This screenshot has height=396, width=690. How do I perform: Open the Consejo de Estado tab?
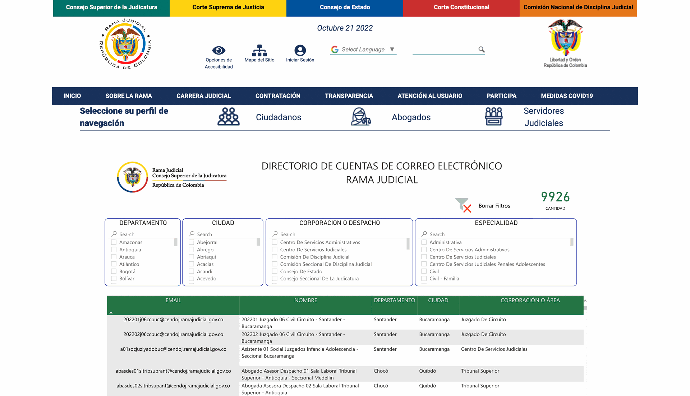(345, 7)
